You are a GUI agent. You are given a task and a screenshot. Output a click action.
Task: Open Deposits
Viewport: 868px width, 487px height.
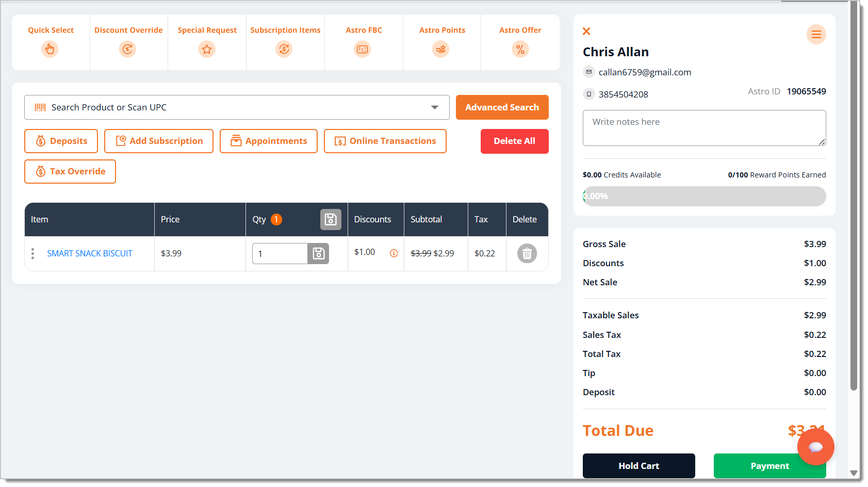[61, 141]
